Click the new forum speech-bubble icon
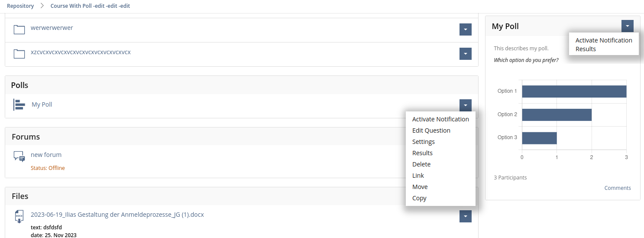This screenshot has width=644, height=238. [x=19, y=156]
